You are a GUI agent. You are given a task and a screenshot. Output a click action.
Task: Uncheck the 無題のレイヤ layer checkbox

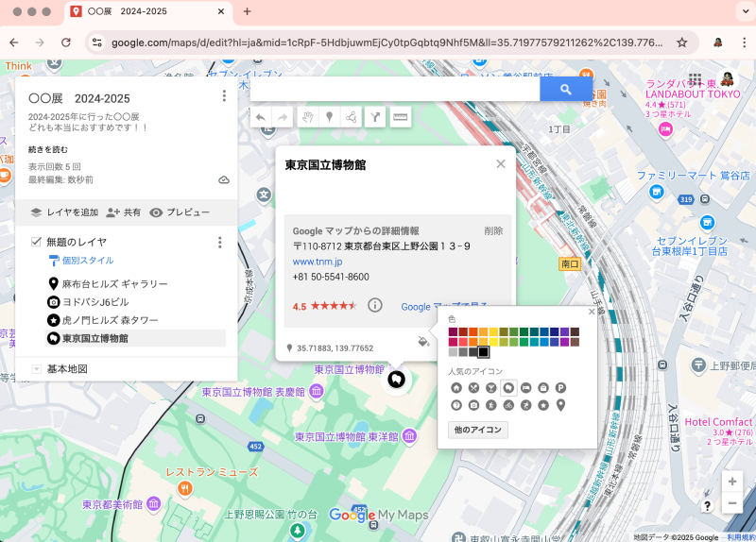coord(36,242)
